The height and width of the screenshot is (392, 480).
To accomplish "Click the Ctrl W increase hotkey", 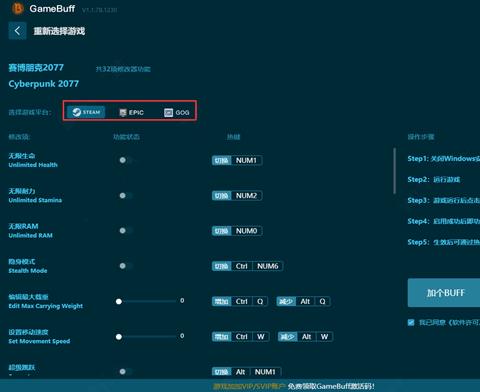I will pos(240,337).
